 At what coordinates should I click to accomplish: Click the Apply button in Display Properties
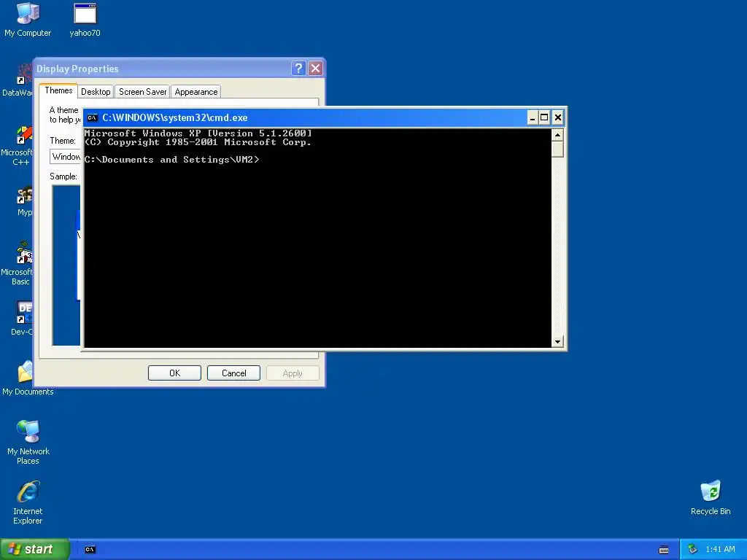coord(293,373)
